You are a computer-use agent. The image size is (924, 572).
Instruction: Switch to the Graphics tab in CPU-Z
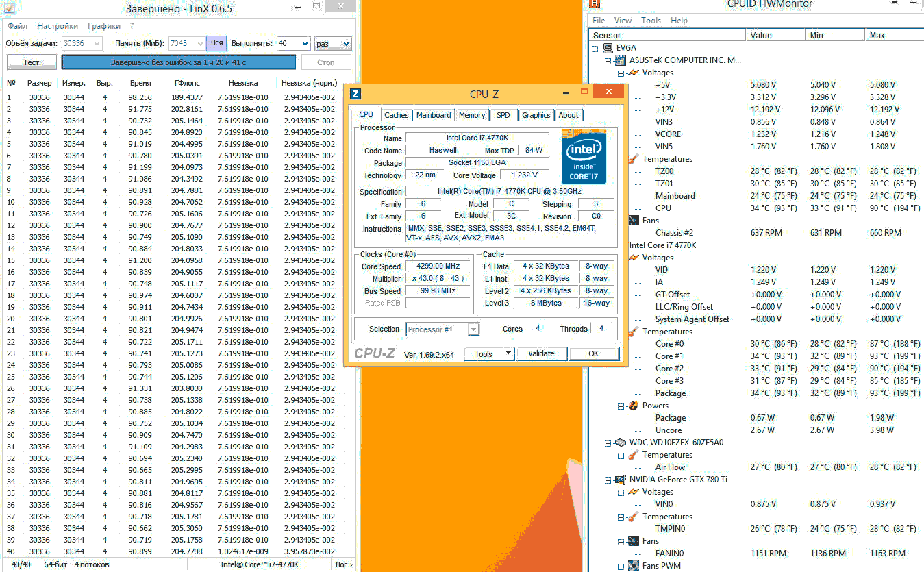pyautogui.click(x=536, y=115)
